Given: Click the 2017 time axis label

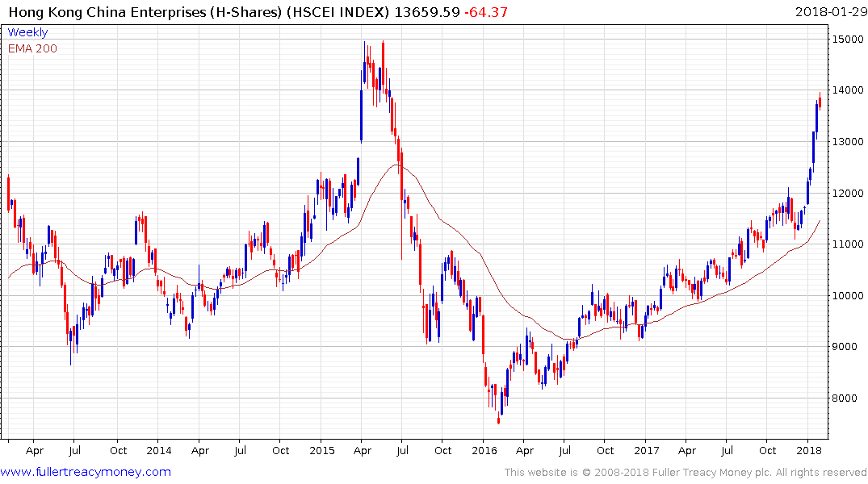Looking at the screenshot, I should (647, 450).
